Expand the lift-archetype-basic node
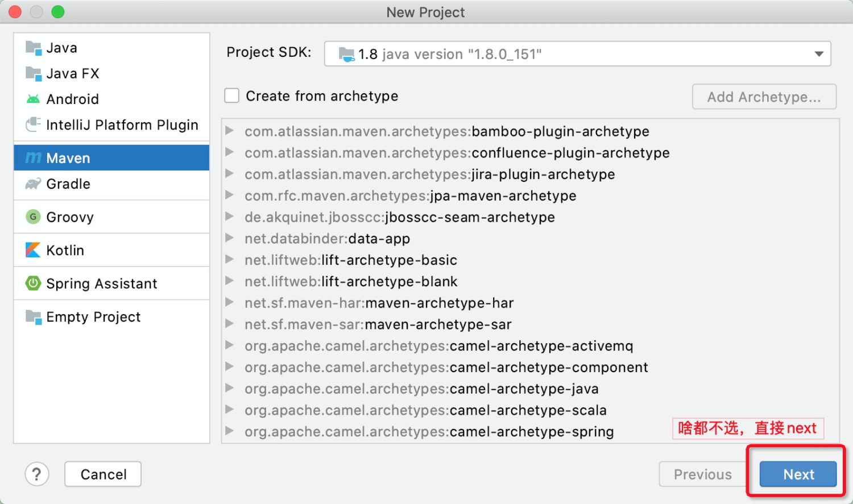 pos(230,260)
